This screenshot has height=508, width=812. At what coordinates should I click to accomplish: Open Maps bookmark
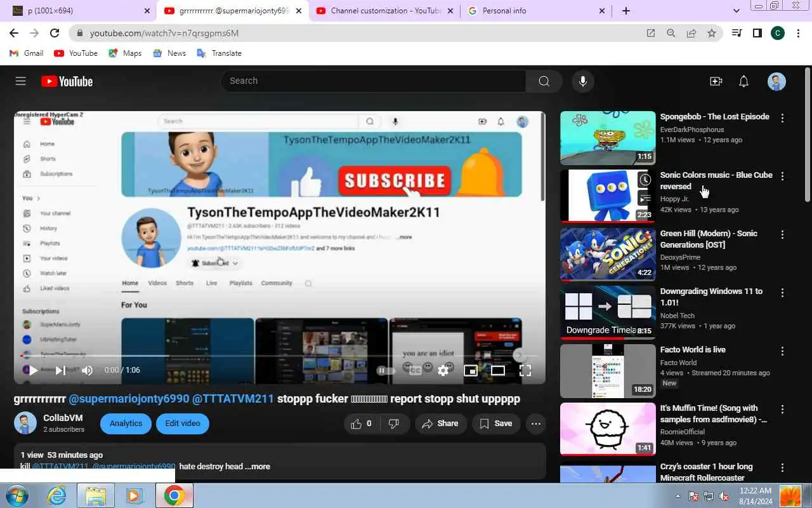pyautogui.click(x=125, y=53)
